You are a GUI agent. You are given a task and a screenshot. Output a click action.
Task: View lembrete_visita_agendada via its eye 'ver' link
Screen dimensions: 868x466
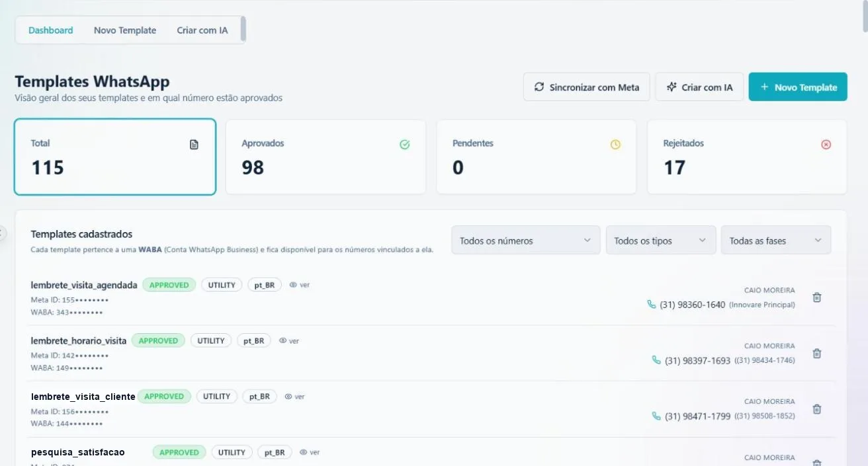300,285
